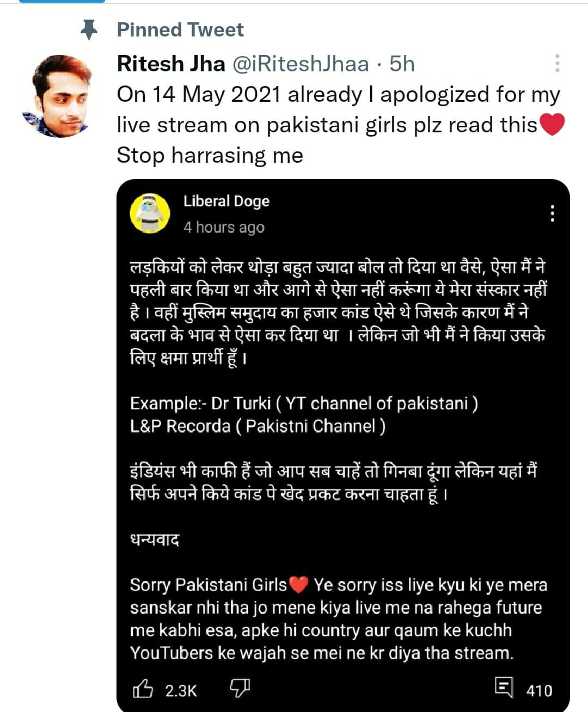Viewport: 588px width, 712px height.
Task: Dislike the post with the thumbs-down icon
Action: [240, 688]
